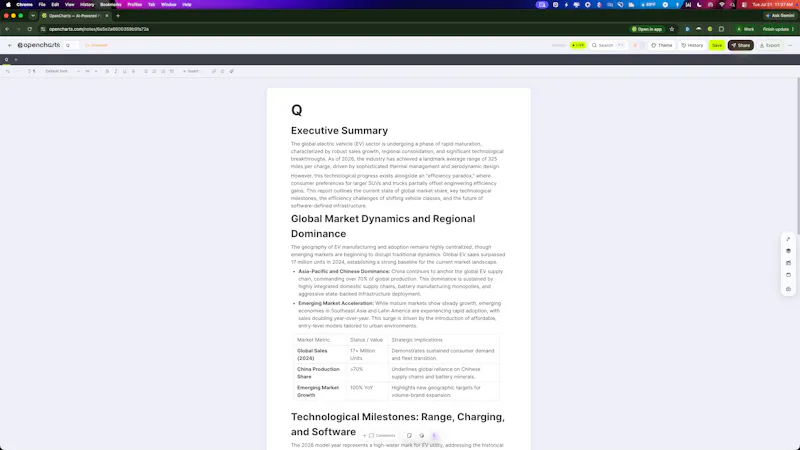The image size is (800, 450).
Task: Click the Chrome reload button
Action: [x=30, y=29]
